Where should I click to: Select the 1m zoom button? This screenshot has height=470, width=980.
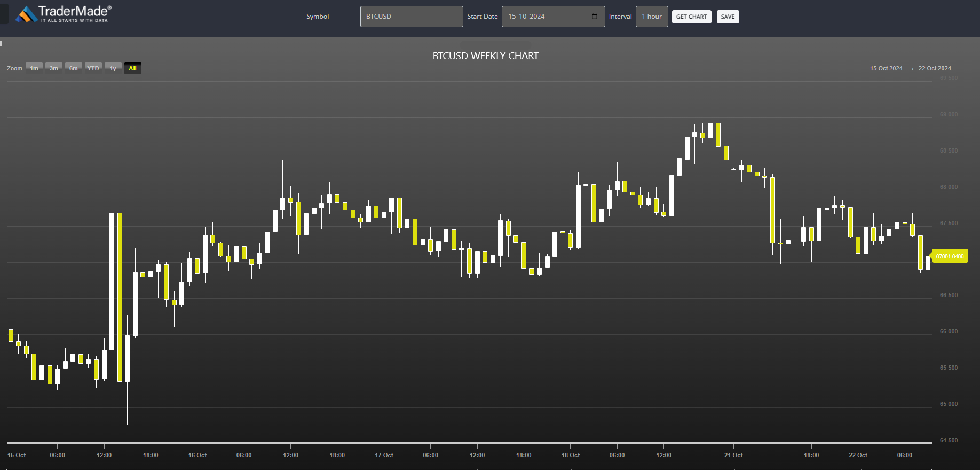tap(34, 68)
